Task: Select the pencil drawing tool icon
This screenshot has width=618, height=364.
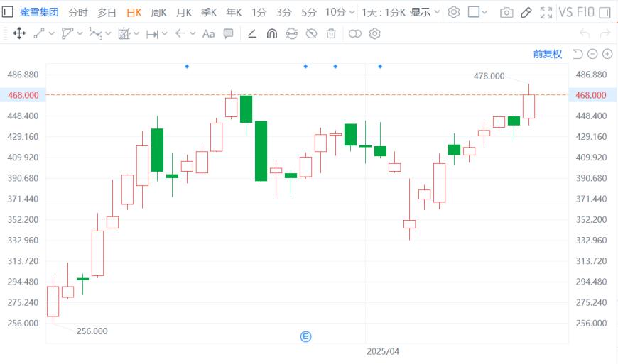Action: [526, 12]
